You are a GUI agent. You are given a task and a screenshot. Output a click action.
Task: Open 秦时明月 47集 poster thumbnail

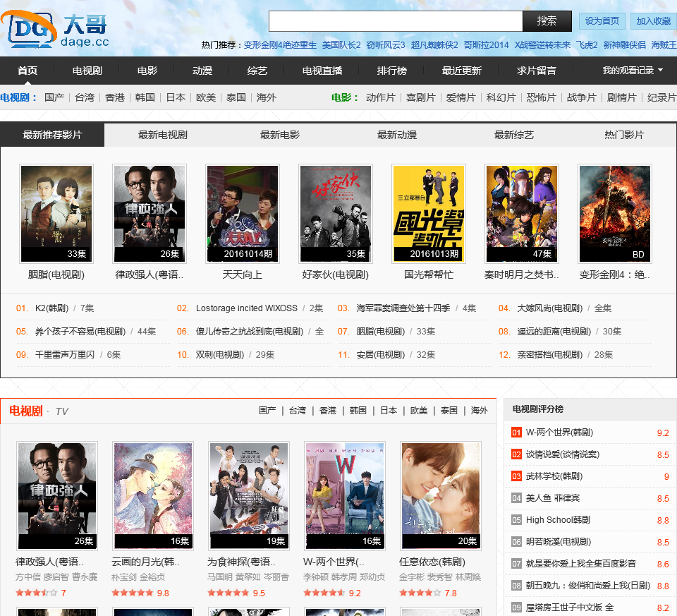point(522,214)
